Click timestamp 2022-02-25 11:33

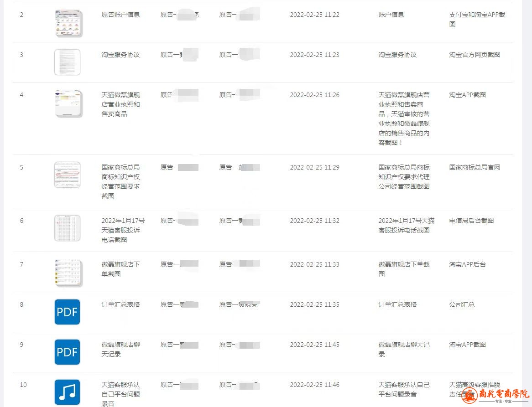(x=314, y=264)
